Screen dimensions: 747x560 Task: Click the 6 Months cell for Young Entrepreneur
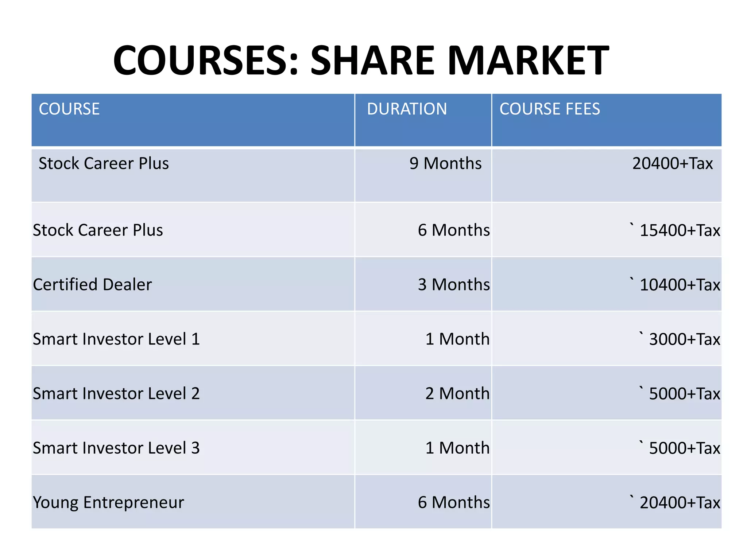click(423, 502)
